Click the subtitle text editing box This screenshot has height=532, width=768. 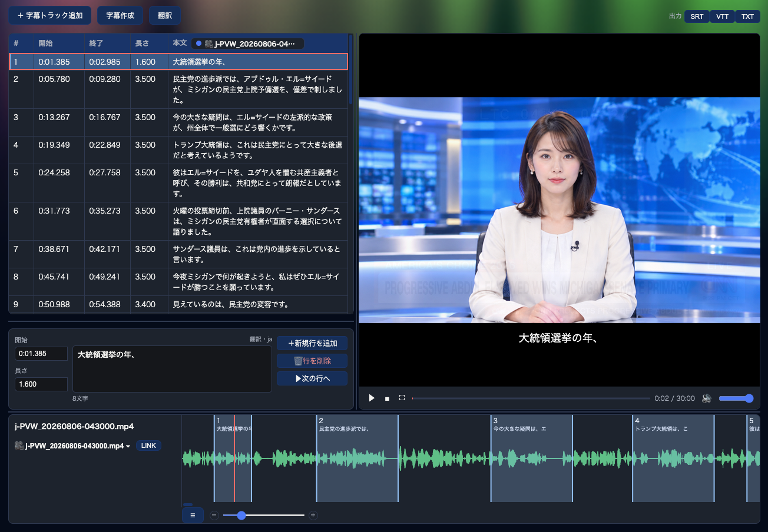(172, 369)
